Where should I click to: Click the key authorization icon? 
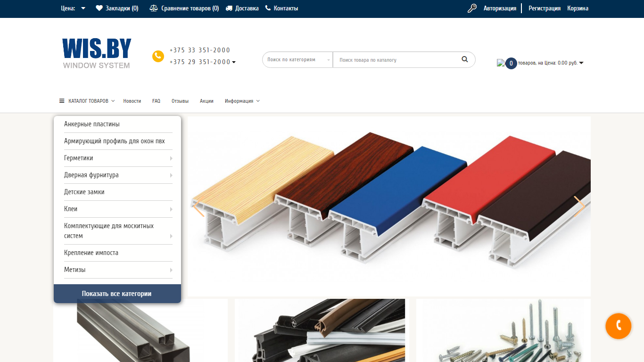[x=472, y=8]
